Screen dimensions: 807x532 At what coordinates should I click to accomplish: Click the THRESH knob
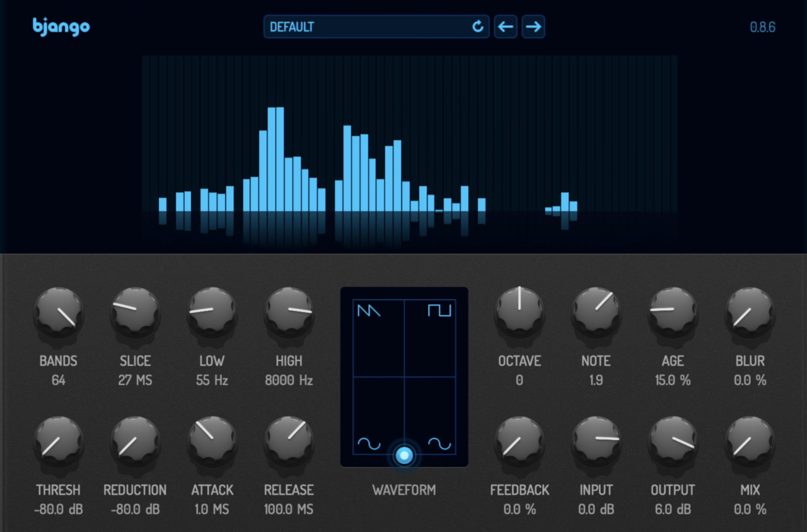coord(59,441)
